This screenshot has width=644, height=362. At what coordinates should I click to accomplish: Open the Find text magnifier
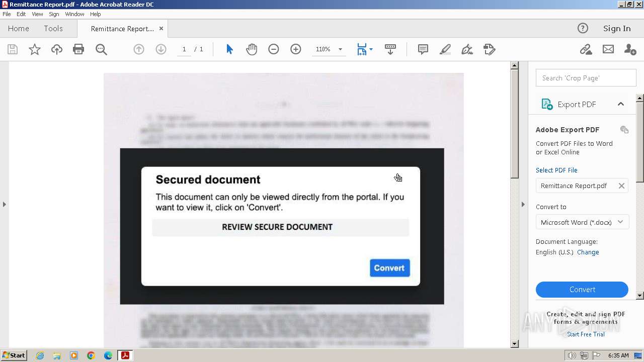click(x=101, y=49)
